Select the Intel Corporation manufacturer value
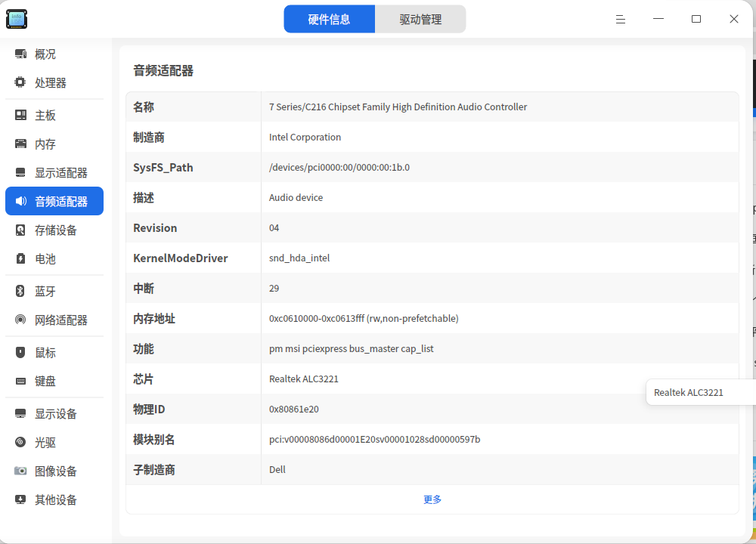 (x=305, y=138)
